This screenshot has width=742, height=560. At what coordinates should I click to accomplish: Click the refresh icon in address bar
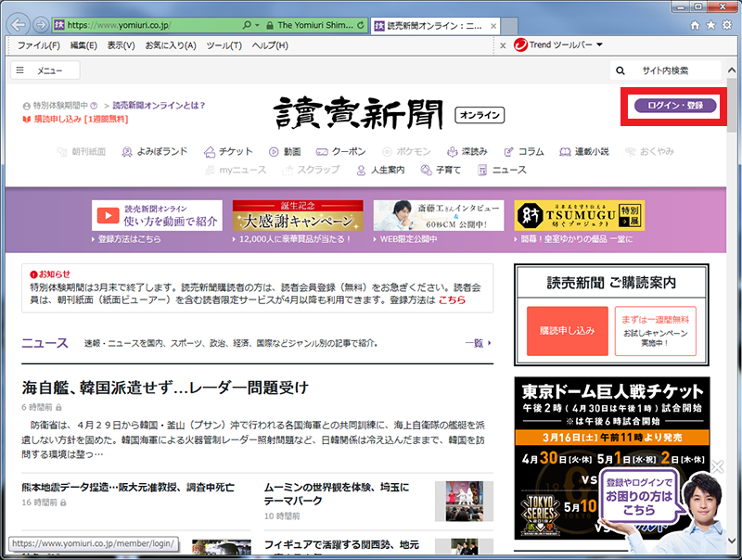[x=361, y=25]
